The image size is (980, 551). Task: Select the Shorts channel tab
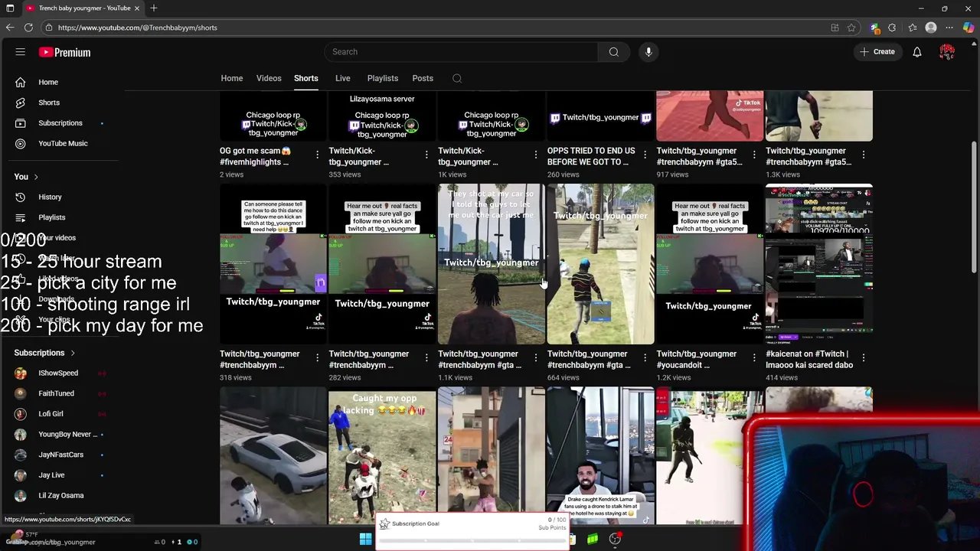(305, 78)
